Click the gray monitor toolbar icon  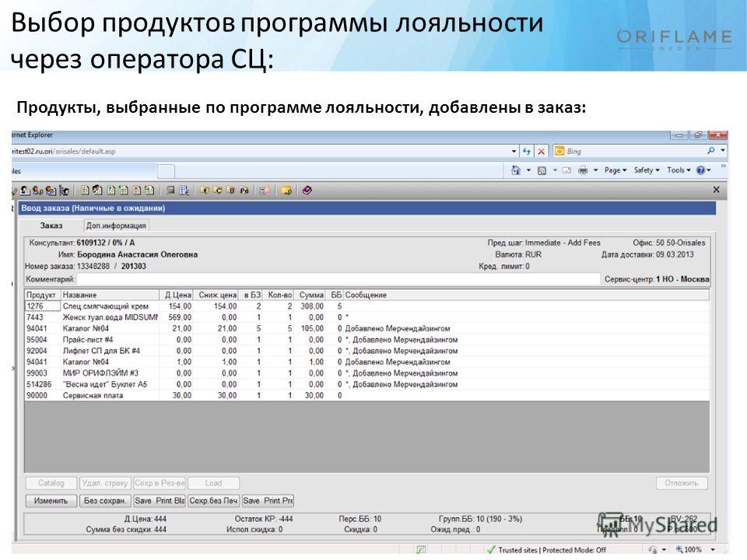[x=170, y=190]
